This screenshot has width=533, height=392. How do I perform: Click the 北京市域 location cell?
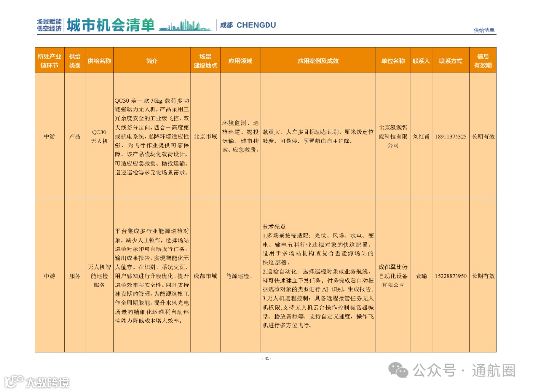pyautogui.click(x=205, y=136)
